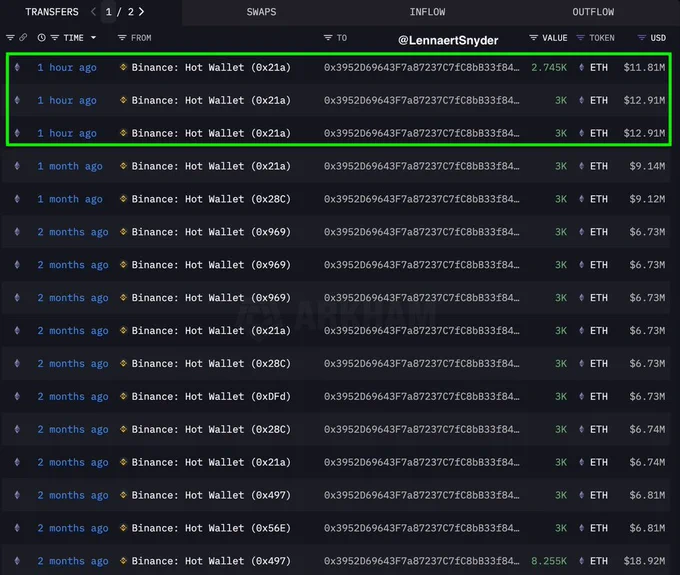Open Binance Hot Wallet (0x28C) on $9.12M row

pyautogui.click(x=211, y=199)
